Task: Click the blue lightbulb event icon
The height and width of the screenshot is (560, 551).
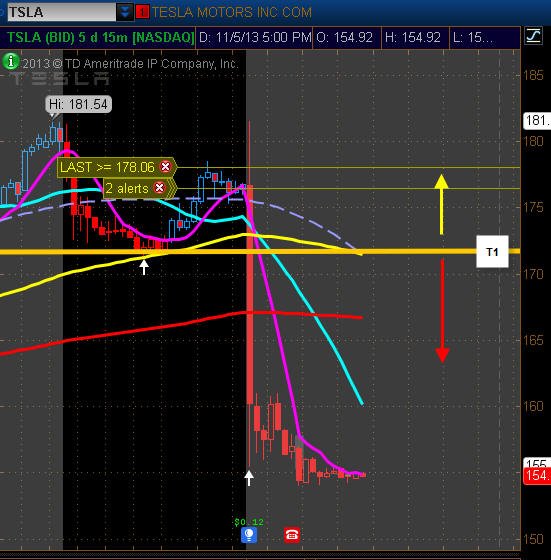Action: (249, 535)
